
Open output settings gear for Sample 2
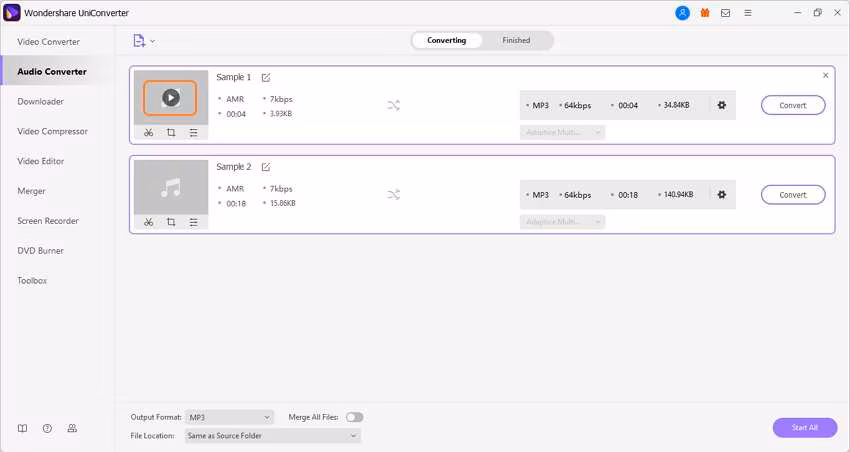[722, 195]
